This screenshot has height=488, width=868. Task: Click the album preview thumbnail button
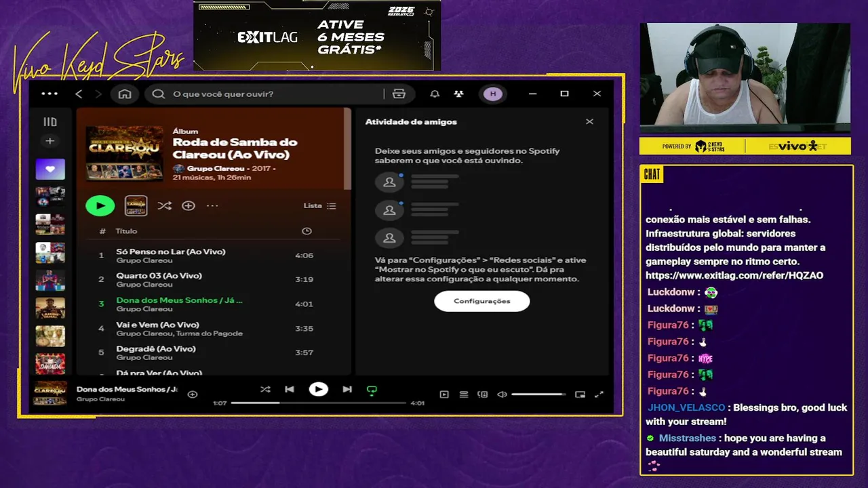[x=136, y=205]
